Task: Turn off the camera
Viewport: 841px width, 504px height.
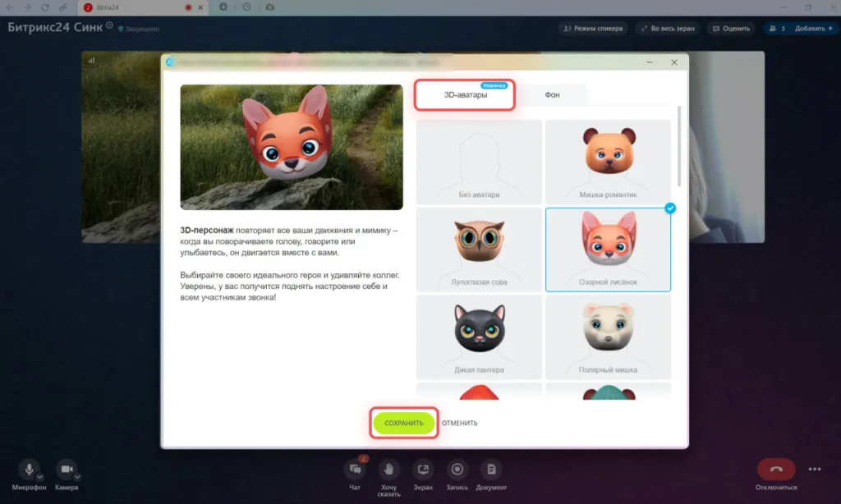Action: click(66, 469)
